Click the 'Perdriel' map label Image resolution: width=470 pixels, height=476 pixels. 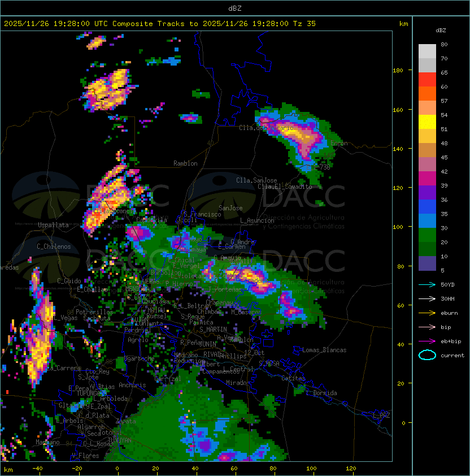pyautogui.click(x=137, y=330)
